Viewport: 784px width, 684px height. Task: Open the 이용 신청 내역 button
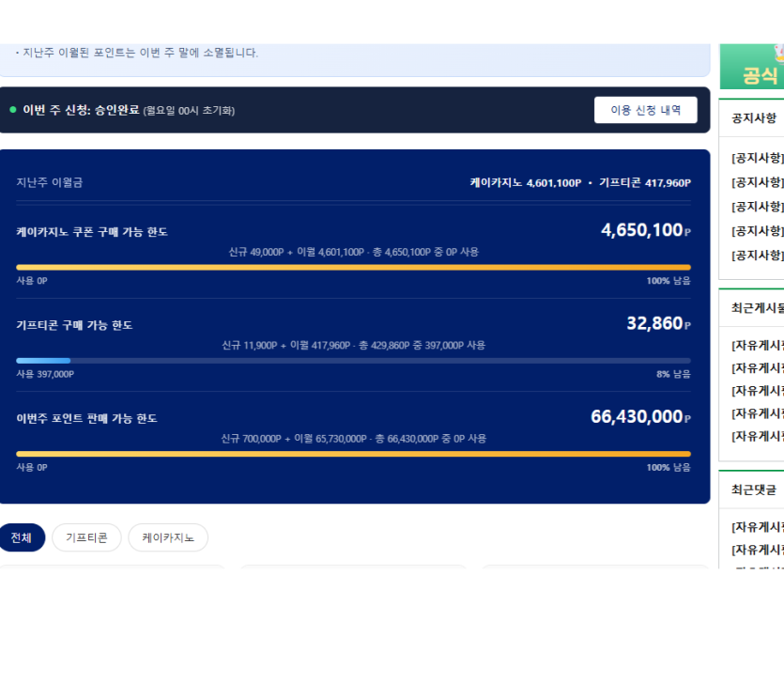[x=645, y=110]
